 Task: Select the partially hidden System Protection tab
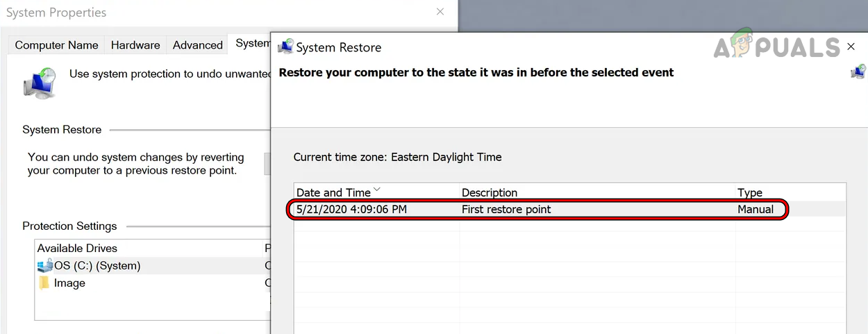pyautogui.click(x=251, y=44)
